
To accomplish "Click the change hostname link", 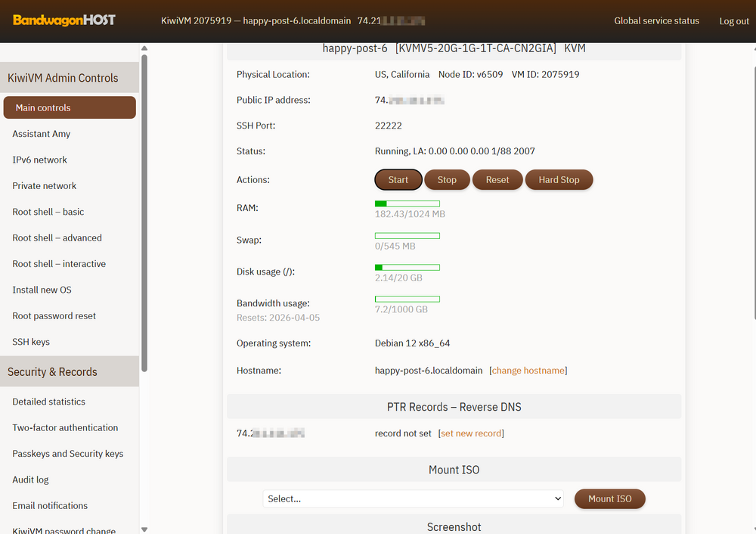I will point(528,371).
